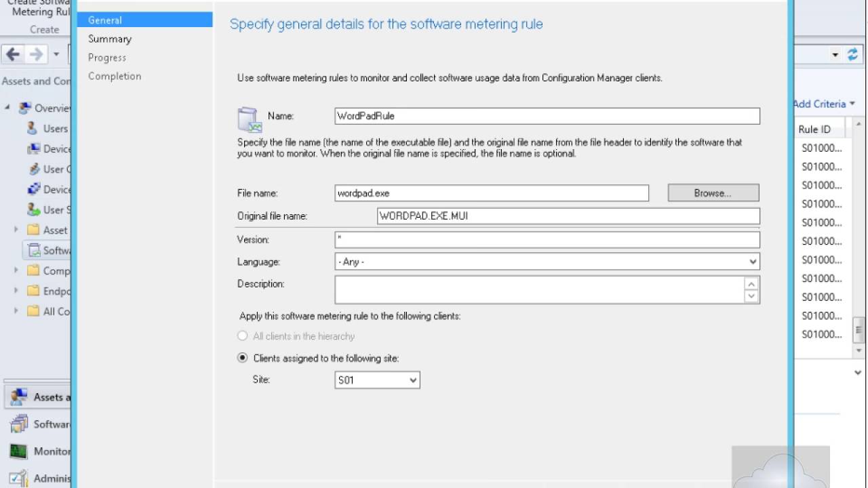Click the File name field wordpad.exe
The height and width of the screenshot is (488, 868).
coord(492,193)
